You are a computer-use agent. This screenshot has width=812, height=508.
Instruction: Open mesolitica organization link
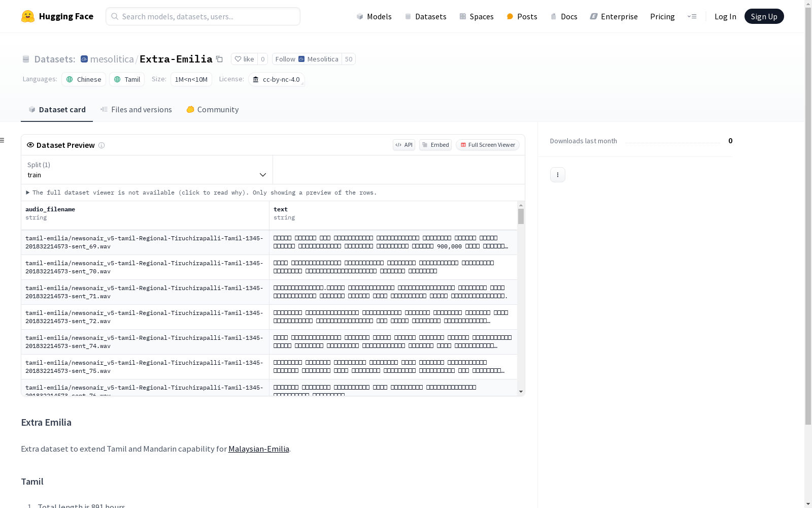(x=112, y=59)
